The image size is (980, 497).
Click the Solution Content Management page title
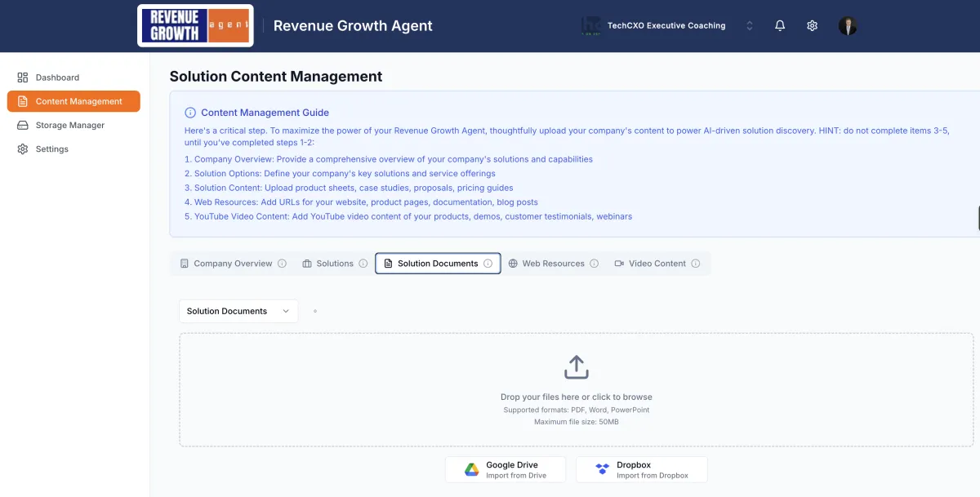(x=276, y=77)
